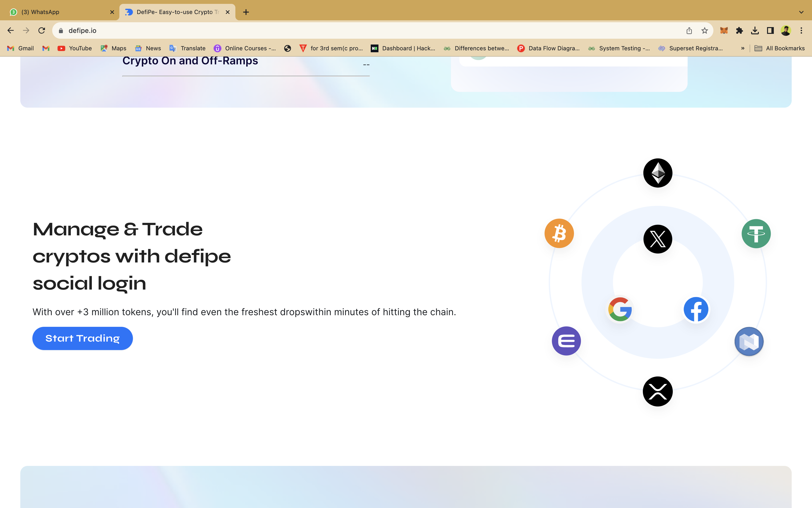812x508 pixels.
Task: View site info lock icon
Action: point(61,30)
